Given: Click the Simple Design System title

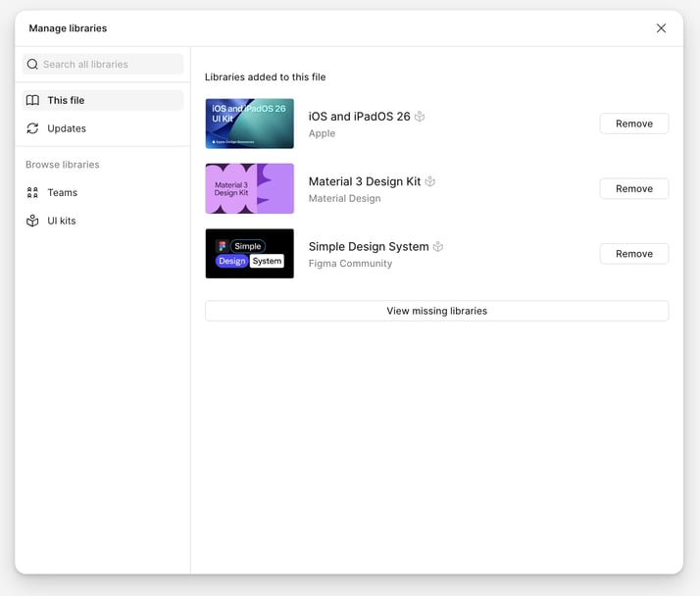Looking at the screenshot, I should [369, 246].
